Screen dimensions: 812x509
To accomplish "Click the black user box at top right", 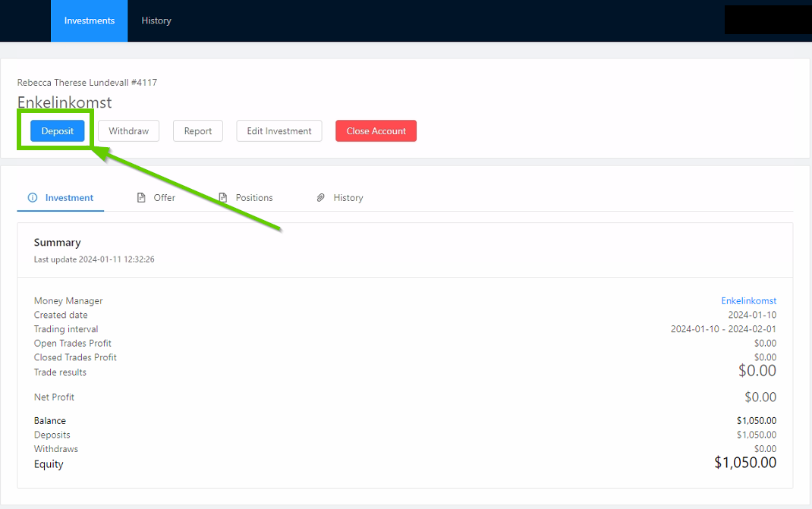I will point(766,20).
